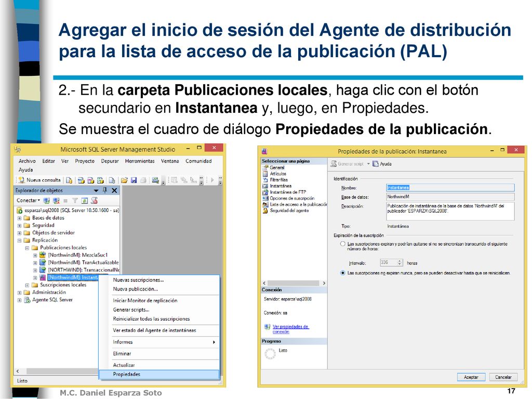Image resolution: width=532 pixels, height=399 pixels.
Task: Open the Comunidad menu
Action: (198, 161)
